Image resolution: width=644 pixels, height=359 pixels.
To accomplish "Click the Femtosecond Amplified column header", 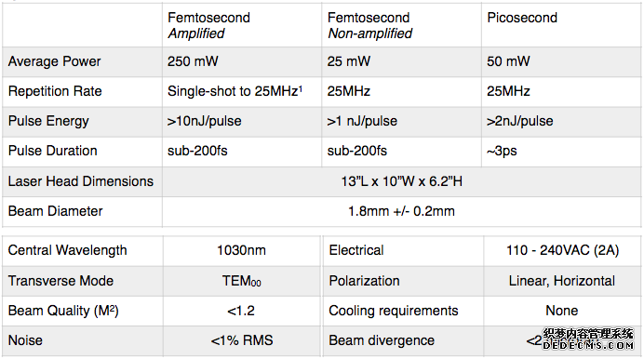I will [242, 25].
